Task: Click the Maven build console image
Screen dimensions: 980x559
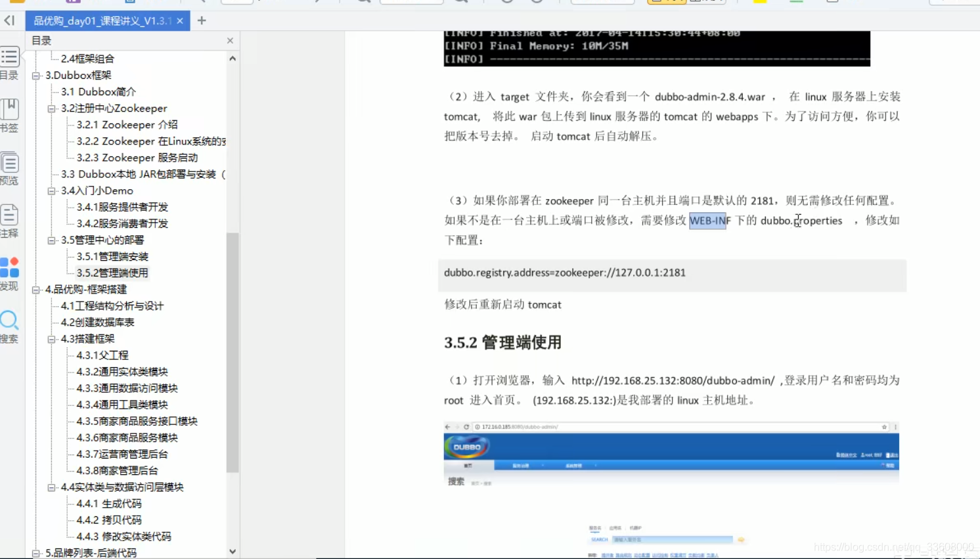Action: (x=657, y=48)
